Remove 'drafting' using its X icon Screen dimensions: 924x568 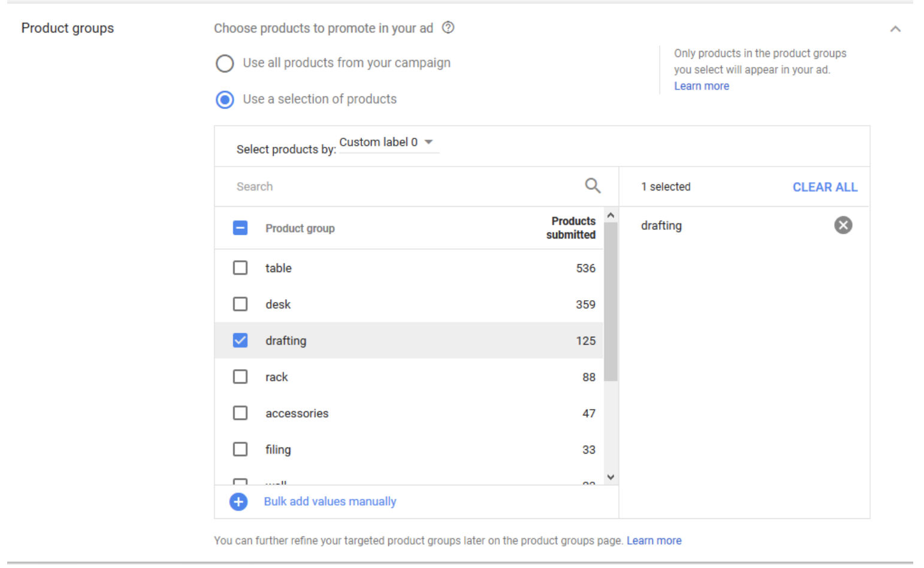(843, 225)
